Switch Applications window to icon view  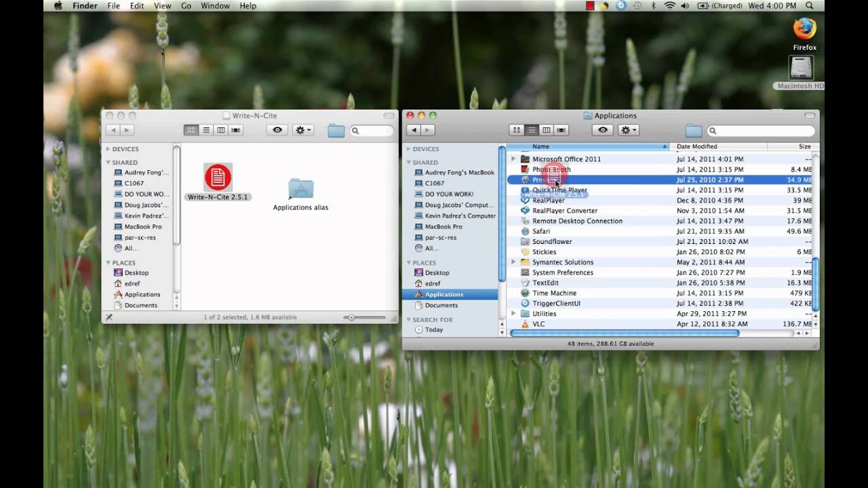(517, 130)
